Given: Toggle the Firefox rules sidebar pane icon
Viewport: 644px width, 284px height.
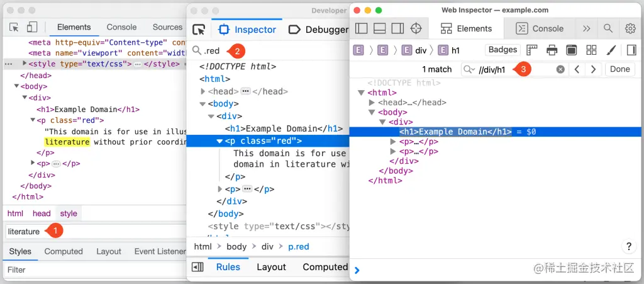Looking at the screenshot, I should pyautogui.click(x=197, y=267).
